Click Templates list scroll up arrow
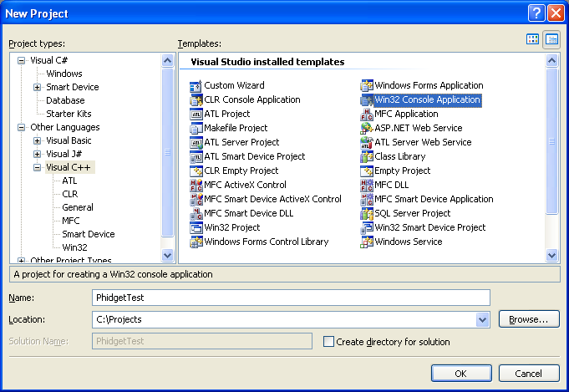 551,61
